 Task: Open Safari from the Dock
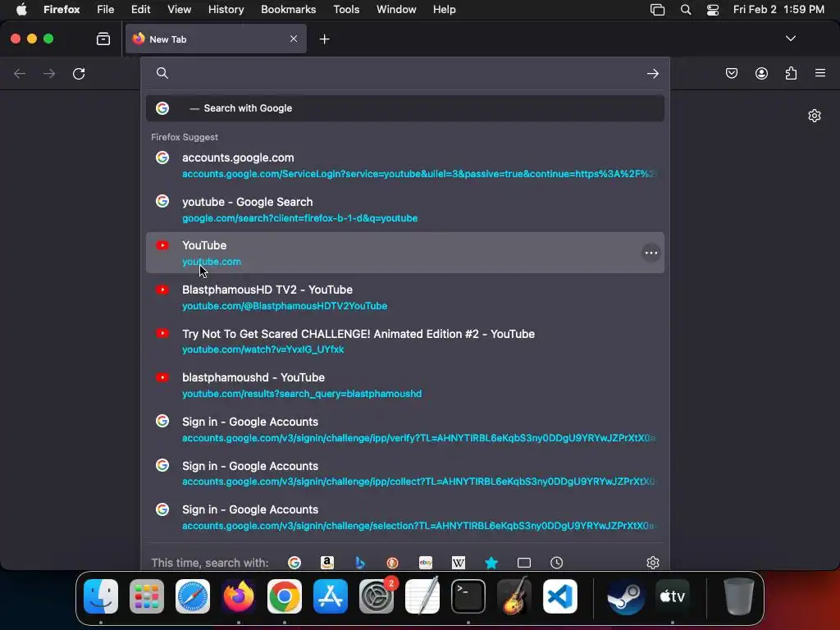[192, 596]
